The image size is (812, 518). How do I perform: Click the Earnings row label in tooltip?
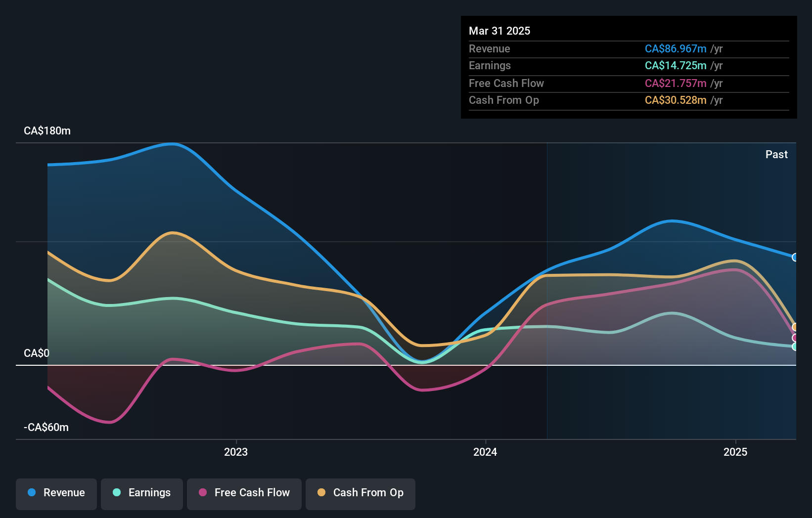490,65
